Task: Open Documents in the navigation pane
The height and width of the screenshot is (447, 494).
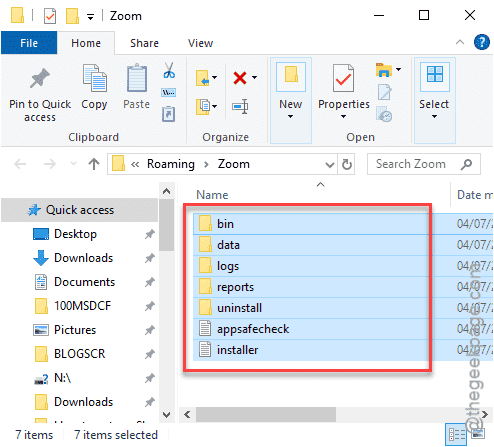Action: click(x=84, y=282)
